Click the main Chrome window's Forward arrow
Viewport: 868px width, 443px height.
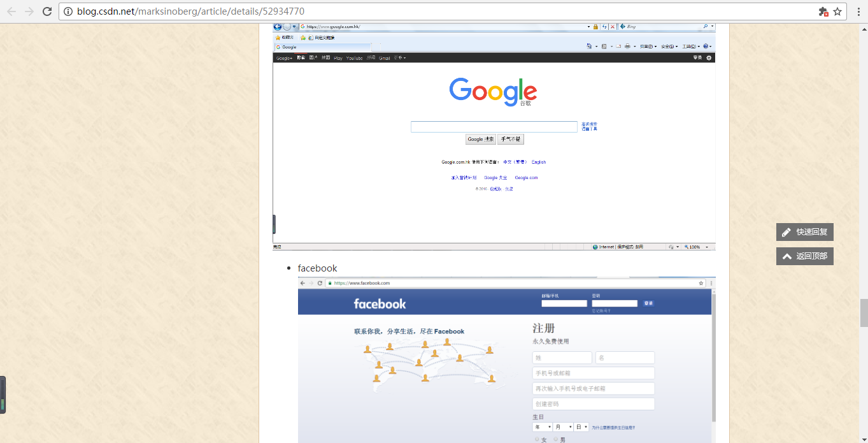coord(29,11)
